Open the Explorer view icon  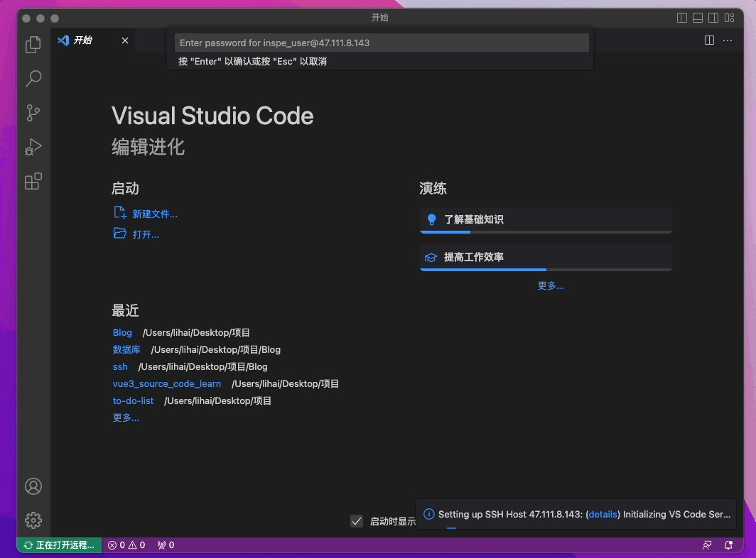pyautogui.click(x=33, y=44)
